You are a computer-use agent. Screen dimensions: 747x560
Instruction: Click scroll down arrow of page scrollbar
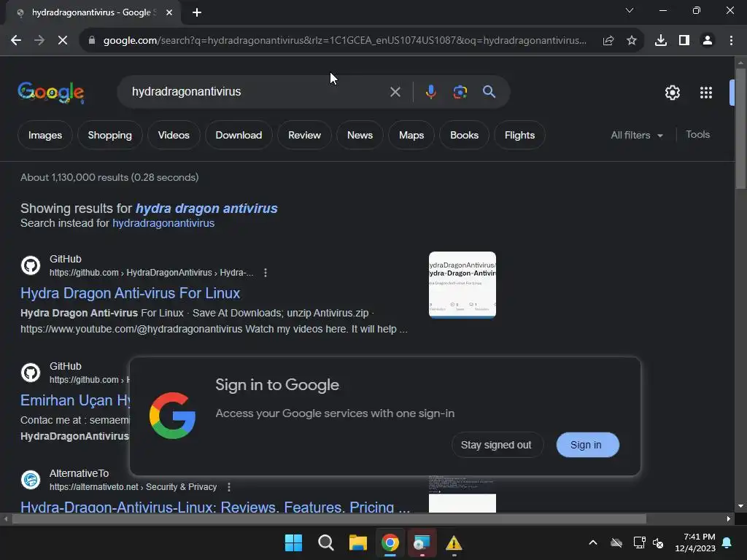[x=740, y=506]
